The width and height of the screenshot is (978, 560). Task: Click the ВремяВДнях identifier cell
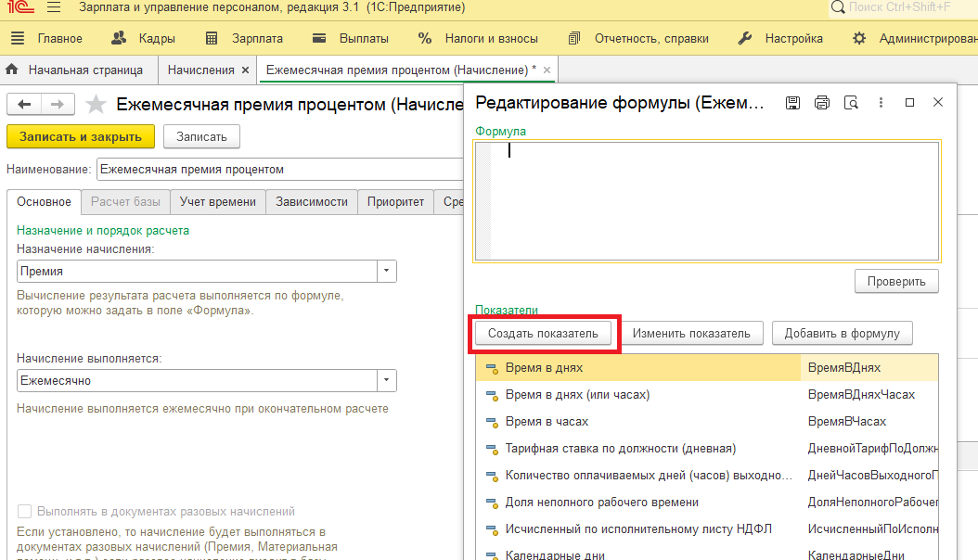coord(869,367)
